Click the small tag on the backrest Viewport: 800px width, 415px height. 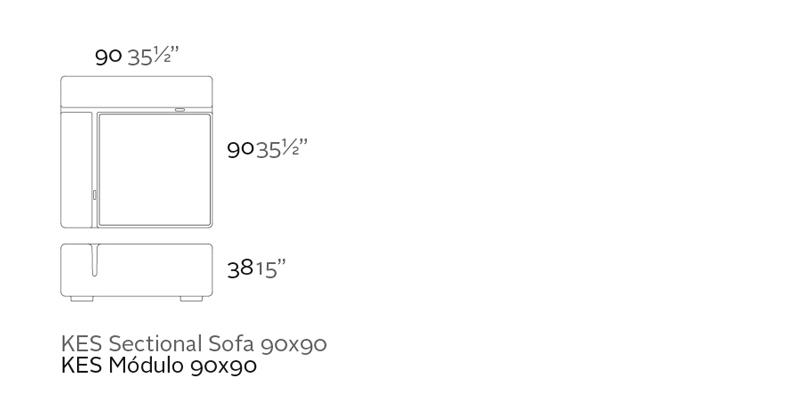point(179,108)
